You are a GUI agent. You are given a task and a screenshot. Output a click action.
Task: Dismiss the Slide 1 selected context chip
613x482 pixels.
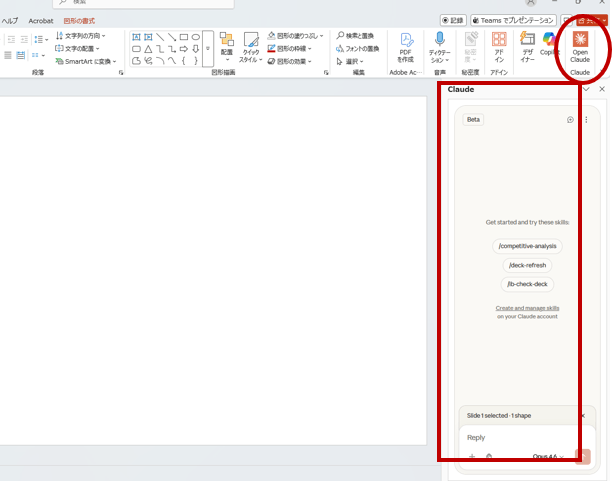[583, 415]
